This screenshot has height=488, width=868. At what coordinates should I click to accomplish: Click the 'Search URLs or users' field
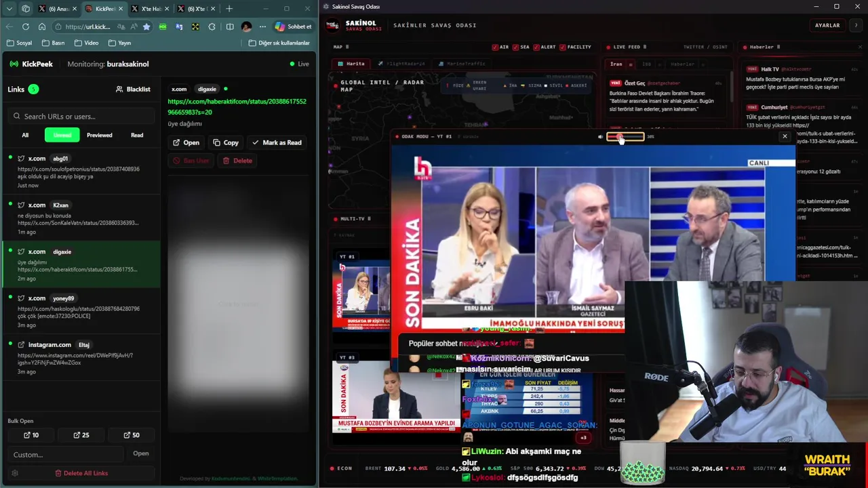coord(81,116)
